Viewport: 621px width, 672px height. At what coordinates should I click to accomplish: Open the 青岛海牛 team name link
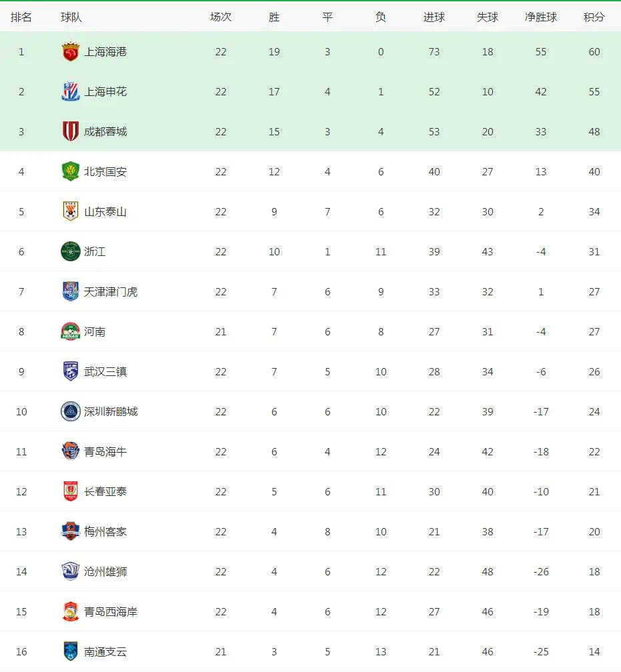pyautogui.click(x=105, y=452)
